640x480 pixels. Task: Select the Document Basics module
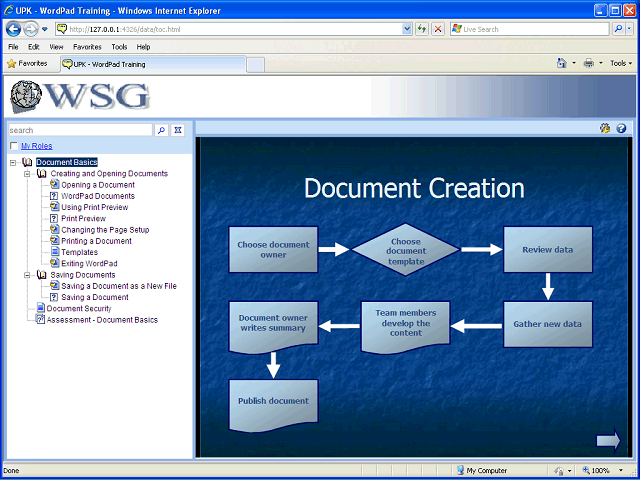tap(67, 162)
